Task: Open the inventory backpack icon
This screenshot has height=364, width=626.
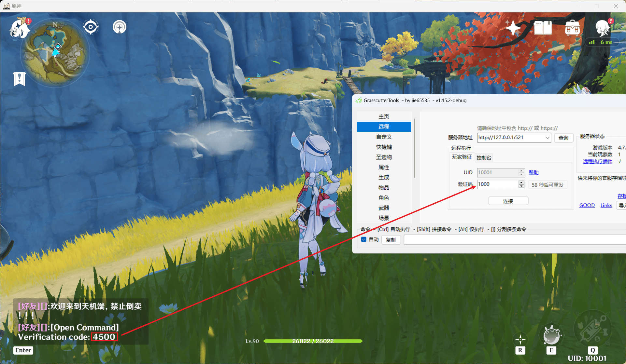Action: coord(572,28)
